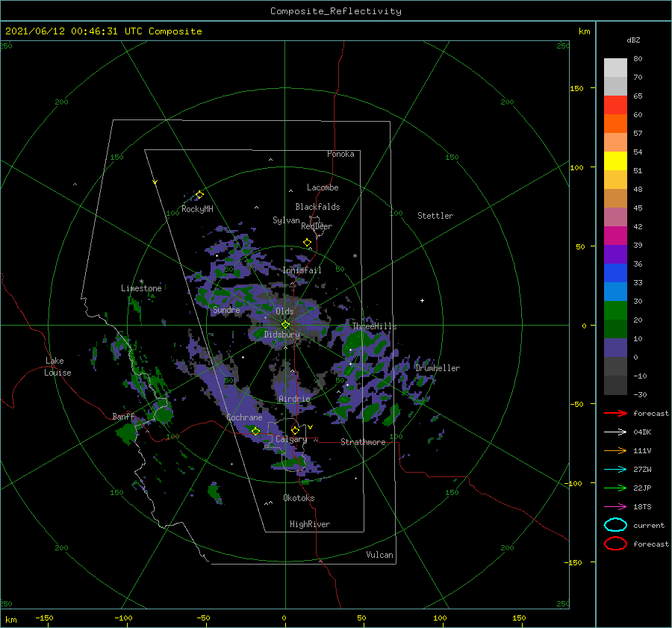This screenshot has width=672, height=628.
Task: Click the white 04DK arrow icon
Action: coord(615,432)
